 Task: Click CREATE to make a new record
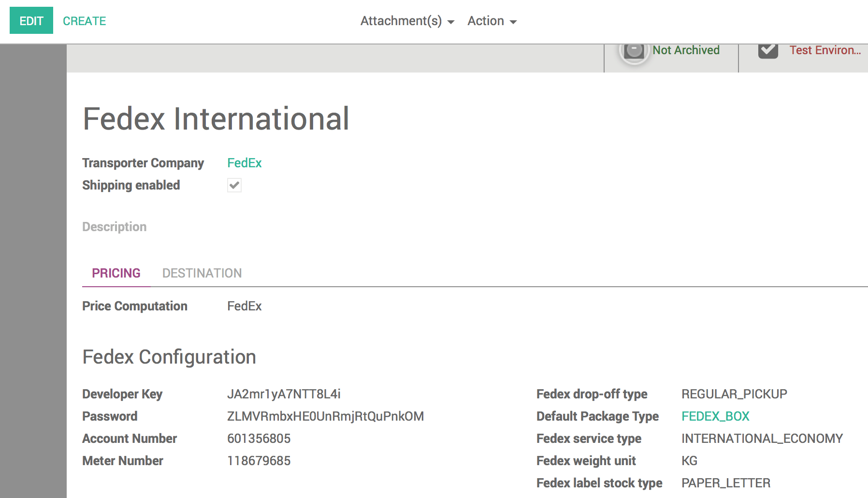coord(84,21)
